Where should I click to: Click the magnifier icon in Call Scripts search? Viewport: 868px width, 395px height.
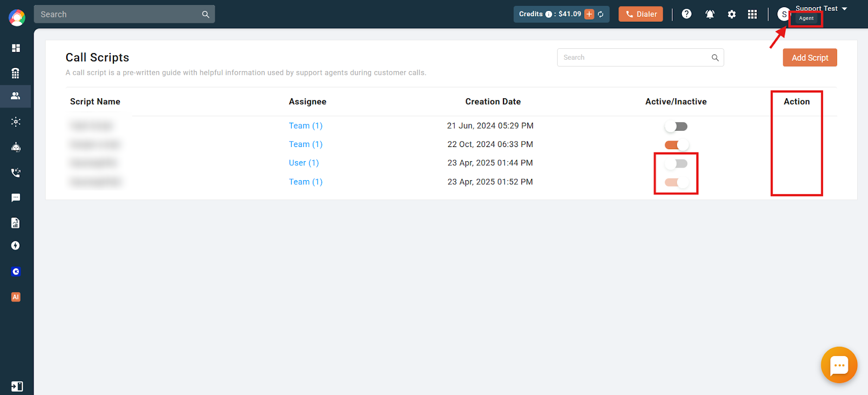click(x=715, y=58)
